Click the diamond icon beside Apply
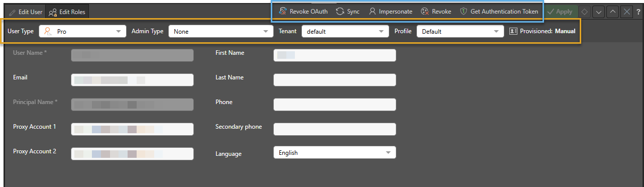 (585, 12)
